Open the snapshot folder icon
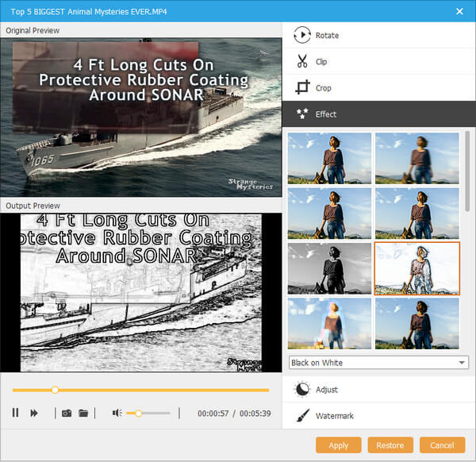Viewport: 476px width, 462px height. [83, 413]
